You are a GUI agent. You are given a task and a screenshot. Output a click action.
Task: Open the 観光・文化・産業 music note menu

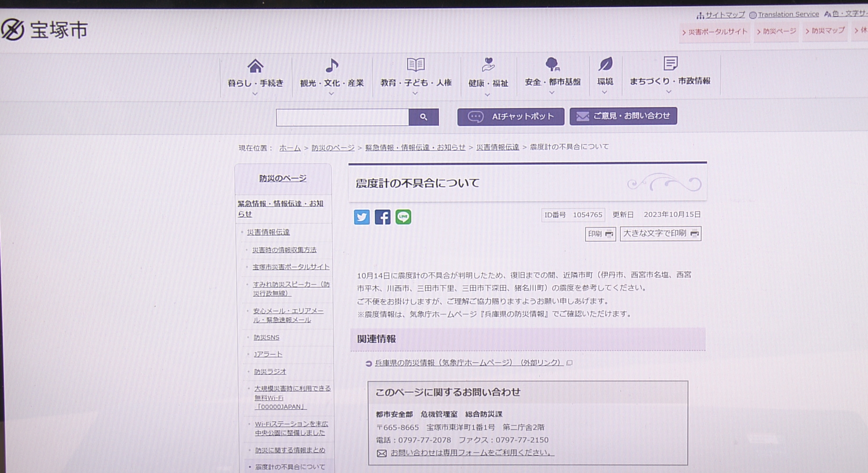(332, 66)
